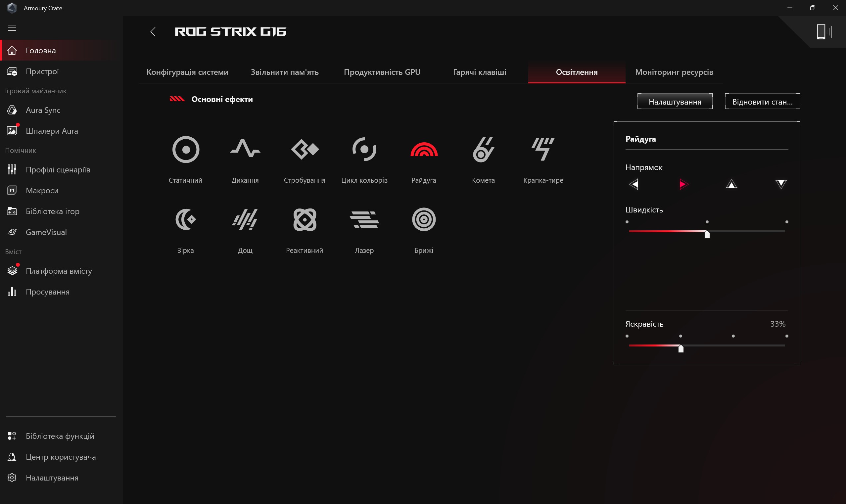Select the Laser (Лазер) lighting effect
846x504 pixels.
(x=364, y=220)
